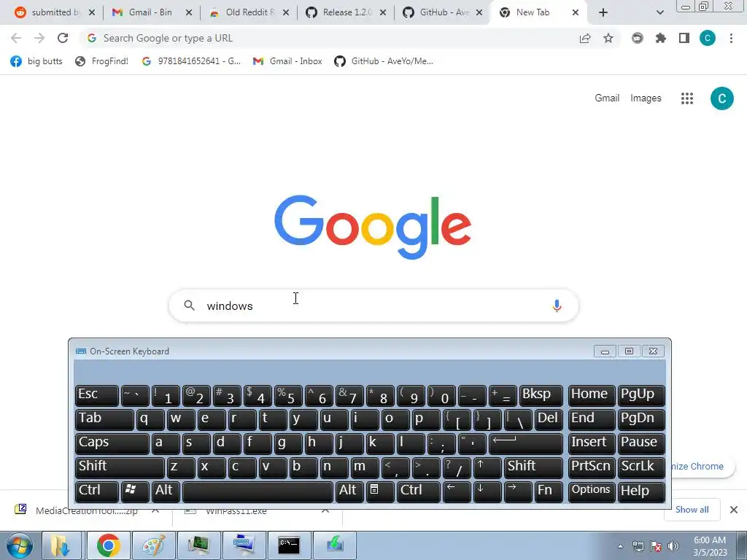747x560 pixels.
Task: Open the Windows Start orb
Action: [x=19, y=545]
